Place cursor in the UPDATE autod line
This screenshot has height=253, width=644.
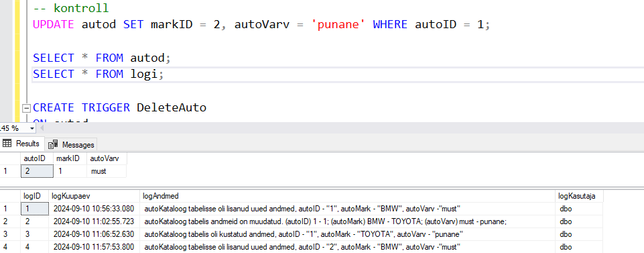tap(261, 25)
